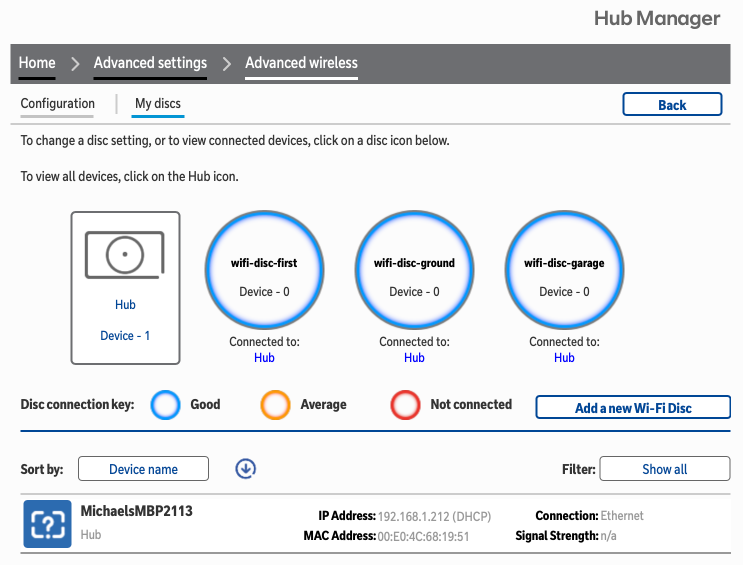Click the Advanced wireless breadcrumb

point(301,63)
